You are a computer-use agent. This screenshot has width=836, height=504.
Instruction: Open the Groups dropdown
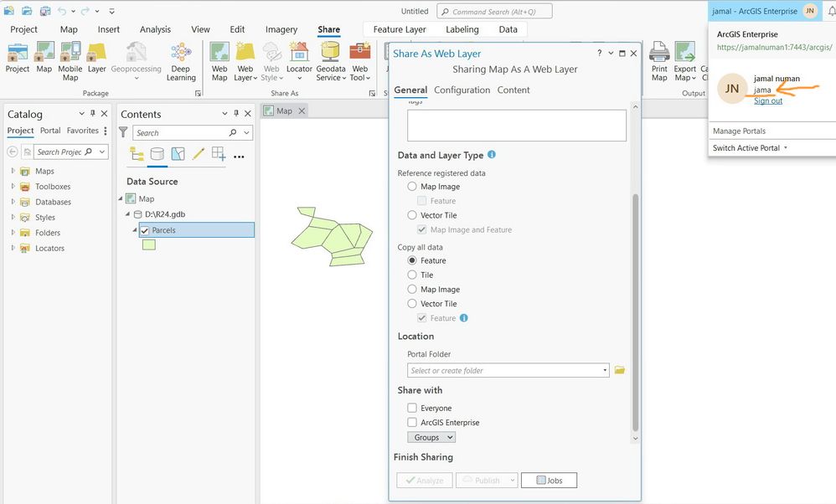pos(431,437)
